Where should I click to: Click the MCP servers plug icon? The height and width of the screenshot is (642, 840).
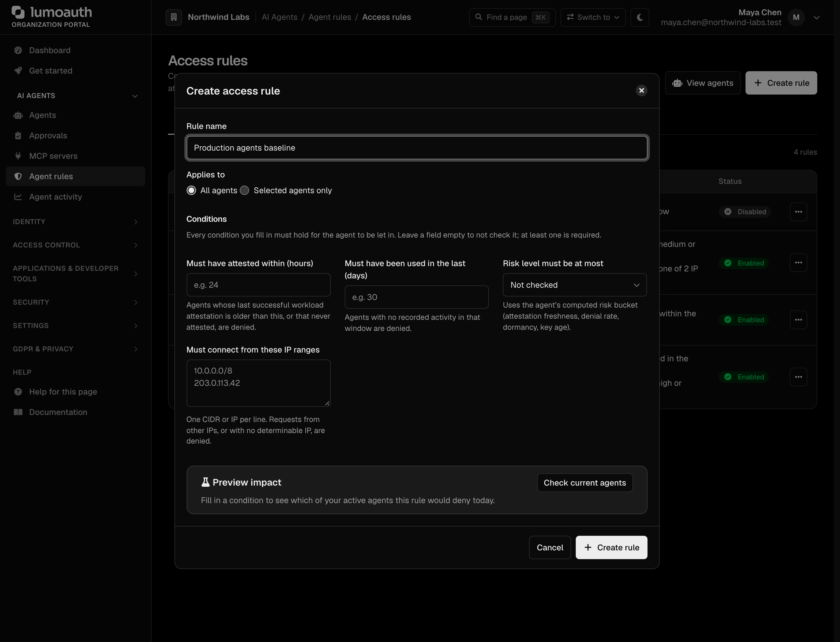pyautogui.click(x=18, y=156)
